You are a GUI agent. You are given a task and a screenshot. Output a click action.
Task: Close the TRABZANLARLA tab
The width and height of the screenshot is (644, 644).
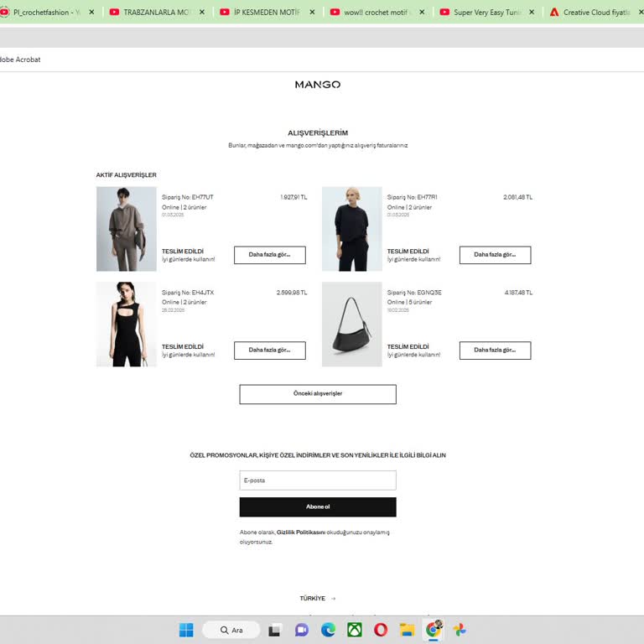202,13
